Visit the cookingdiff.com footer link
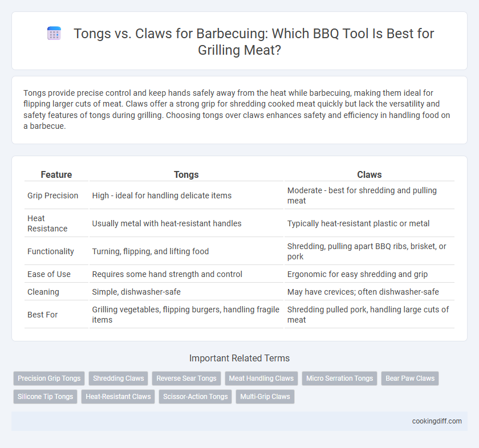Screen dimensions: 479x448 tap(437, 421)
